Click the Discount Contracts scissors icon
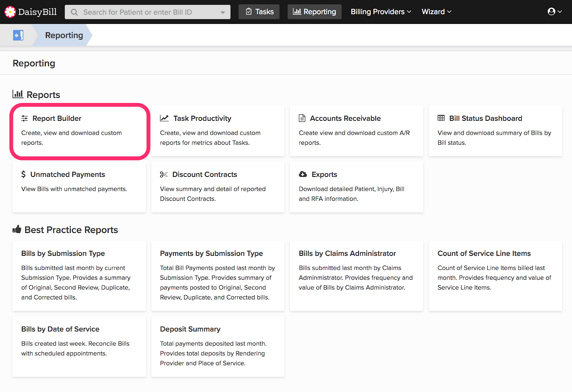 [164, 174]
